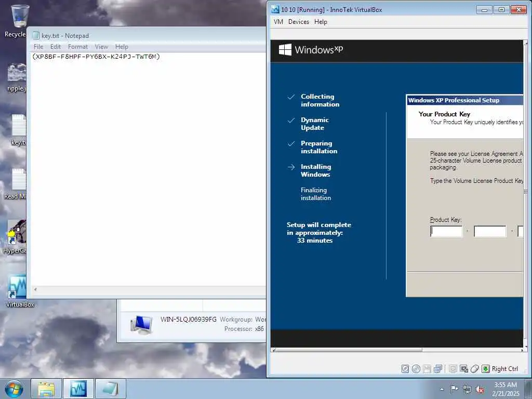The width and height of the screenshot is (532, 399).
Task: Click VirtualBox horizontal scrollbar left arrow
Action: (274, 350)
